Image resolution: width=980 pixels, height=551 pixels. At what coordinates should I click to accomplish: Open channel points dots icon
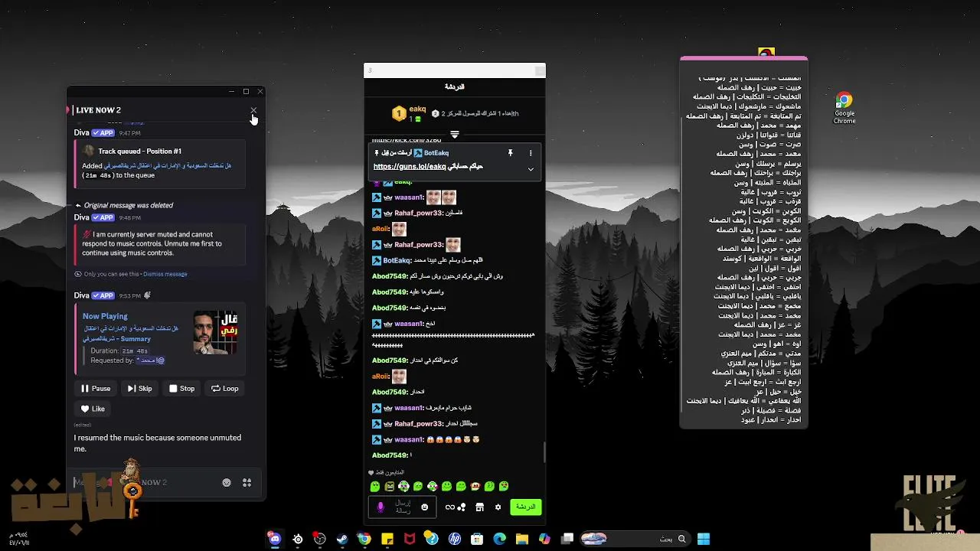coord(462,507)
